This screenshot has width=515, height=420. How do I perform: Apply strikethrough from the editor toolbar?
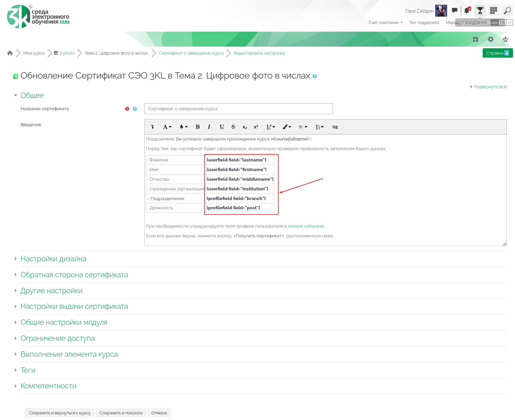(233, 127)
